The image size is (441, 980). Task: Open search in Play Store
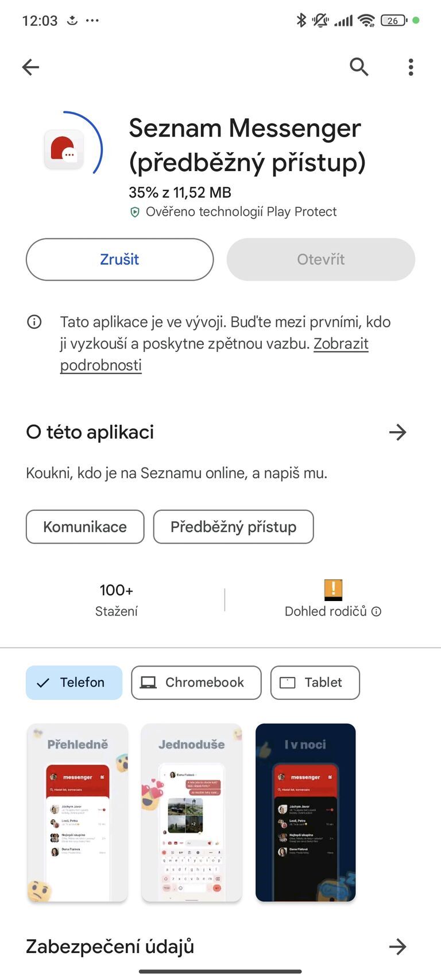[x=359, y=67]
